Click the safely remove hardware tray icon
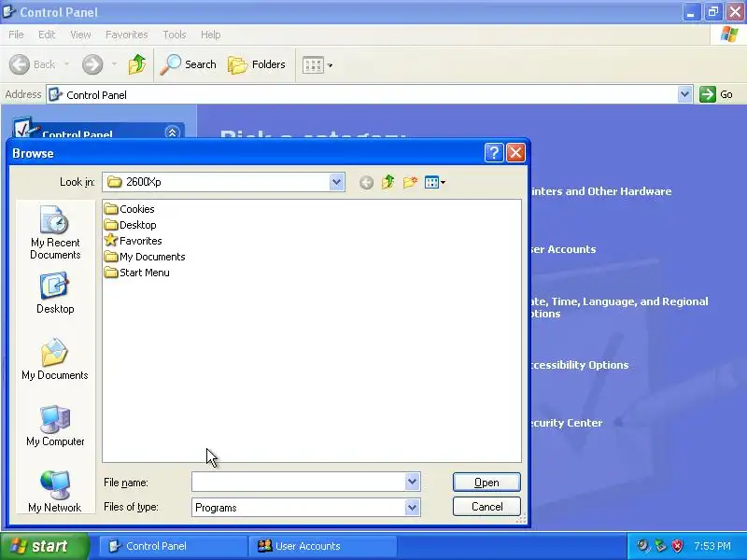Image resolution: width=747 pixels, height=560 pixels. pos(660,546)
